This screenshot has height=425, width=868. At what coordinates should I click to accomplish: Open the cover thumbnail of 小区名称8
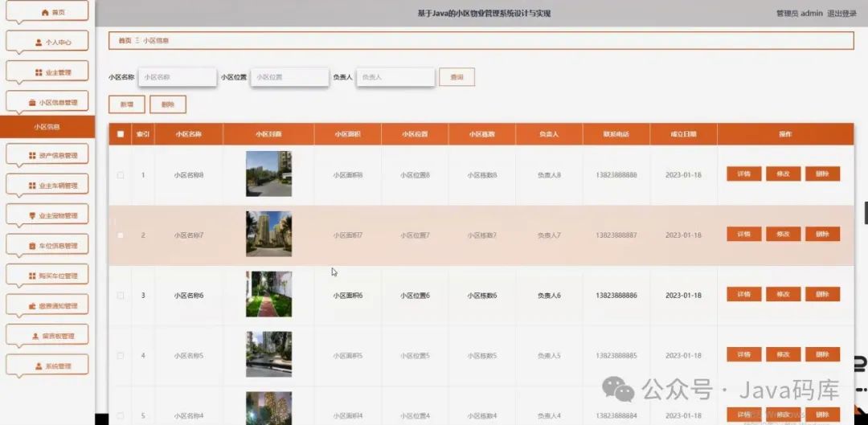268,174
